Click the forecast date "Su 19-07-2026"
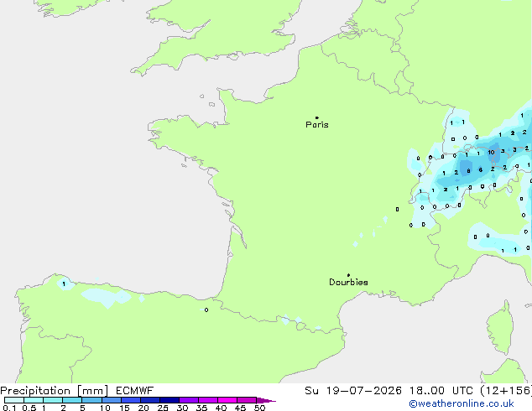 pos(353,391)
